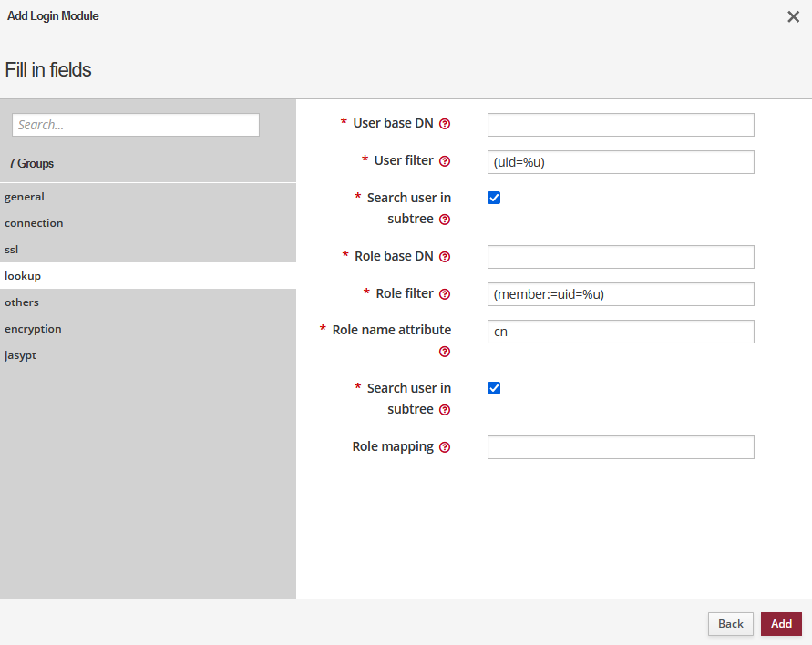
Task: Open the ssl group
Action: coord(11,249)
